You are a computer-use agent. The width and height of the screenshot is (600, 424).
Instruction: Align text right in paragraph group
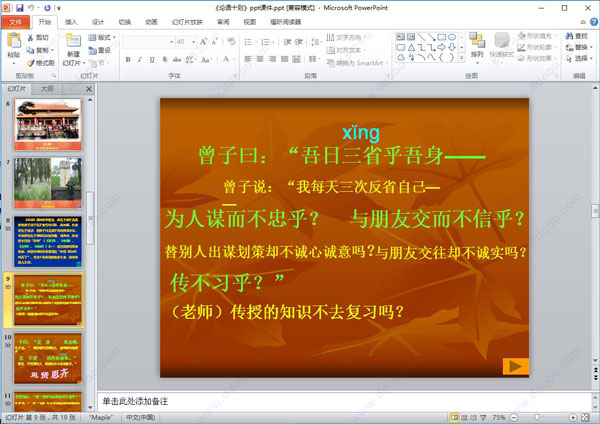(x=272, y=59)
